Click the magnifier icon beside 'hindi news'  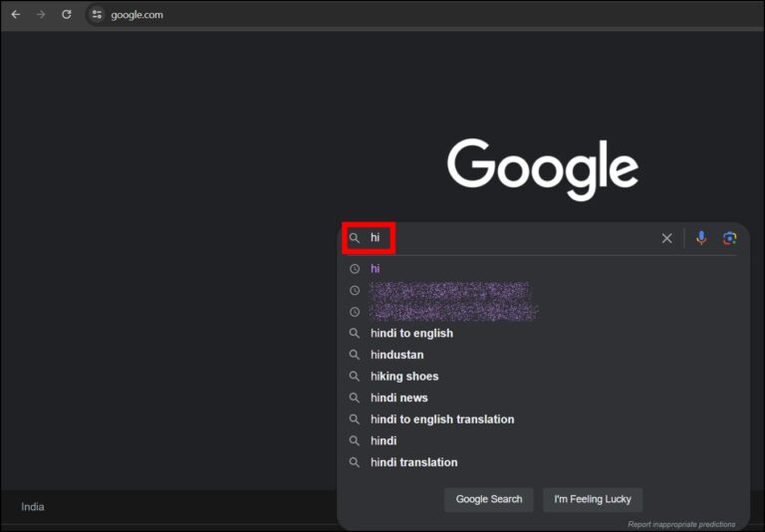(x=355, y=398)
